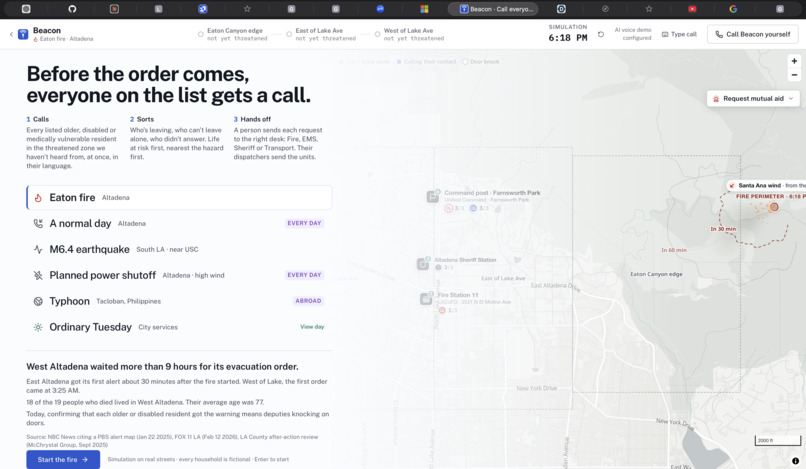Click the map scale bar reading 2000 ft

(778, 440)
